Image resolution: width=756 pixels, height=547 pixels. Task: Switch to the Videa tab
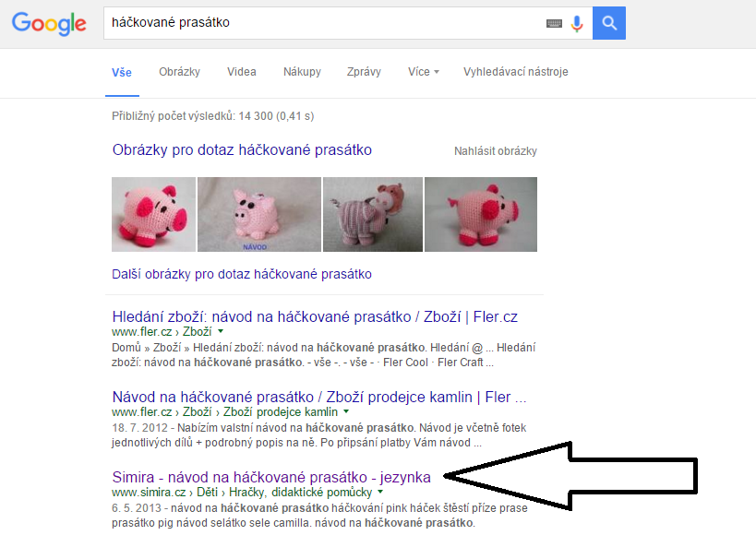(242, 72)
